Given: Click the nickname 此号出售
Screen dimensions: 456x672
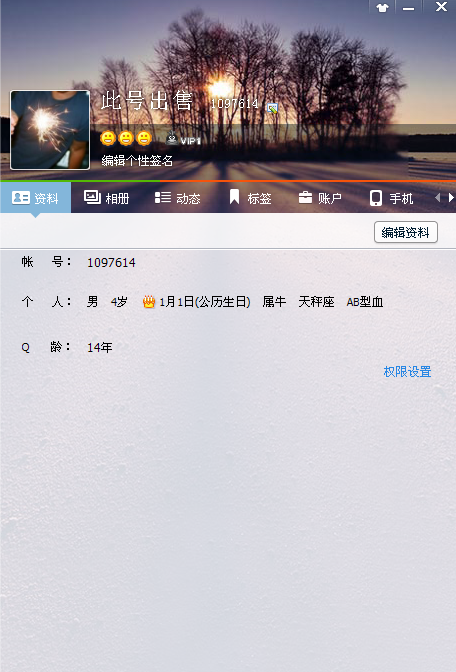Looking at the screenshot, I should [147, 101].
